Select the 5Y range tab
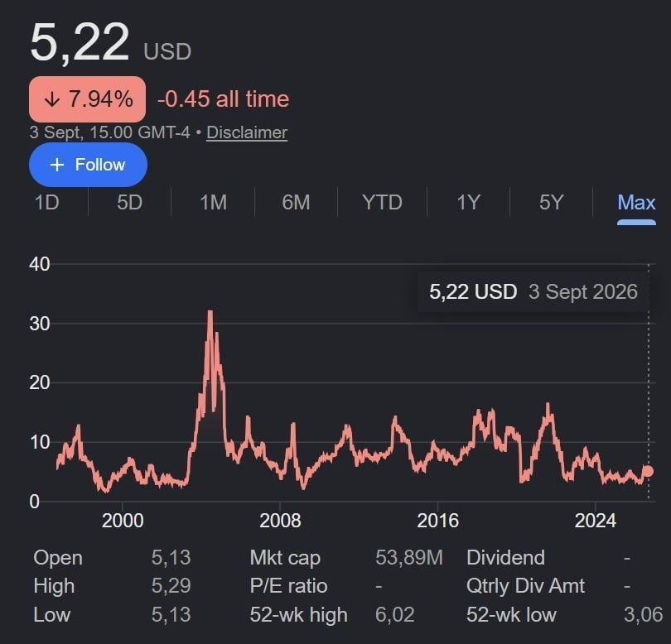This screenshot has width=671, height=644. [x=551, y=202]
